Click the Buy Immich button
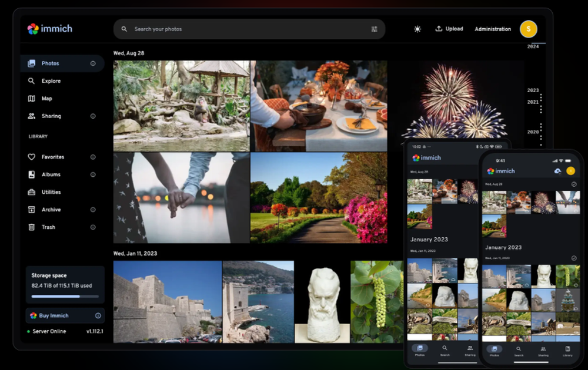Viewport: 588px width, 370px height. coord(65,316)
